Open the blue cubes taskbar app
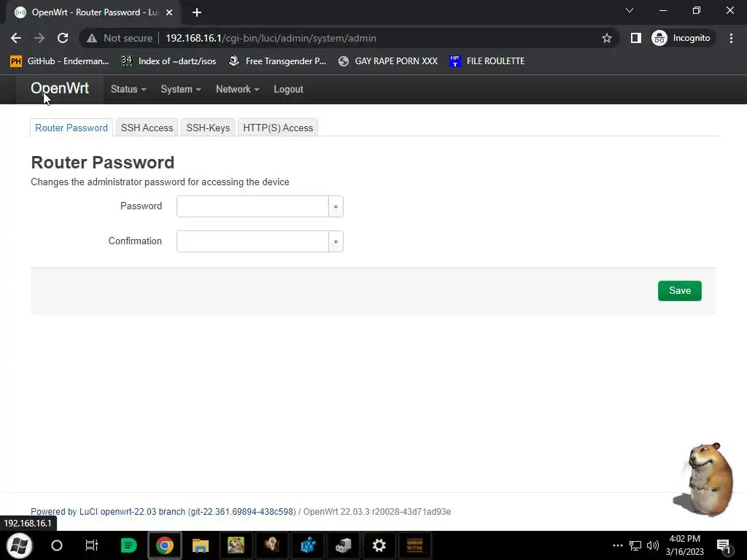 click(x=309, y=545)
